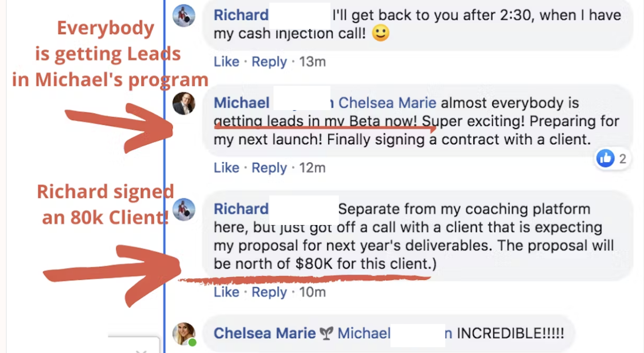Open Michael's profile picture next to his comment
Screen dimensions: 644x353
[x=184, y=104]
